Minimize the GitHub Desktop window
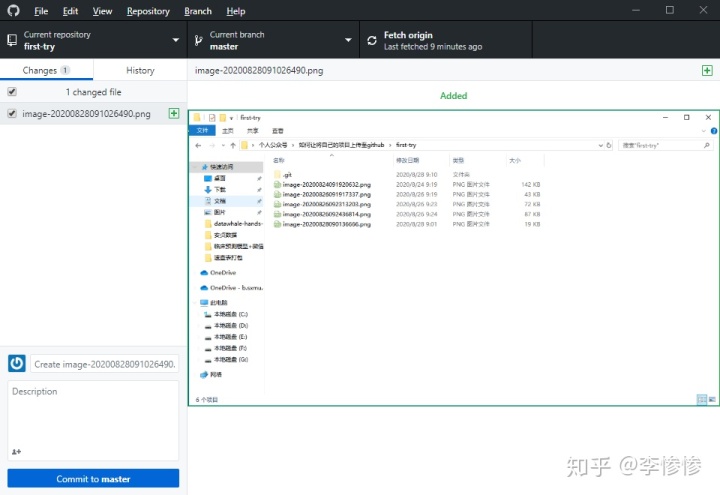 [x=636, y=10]
